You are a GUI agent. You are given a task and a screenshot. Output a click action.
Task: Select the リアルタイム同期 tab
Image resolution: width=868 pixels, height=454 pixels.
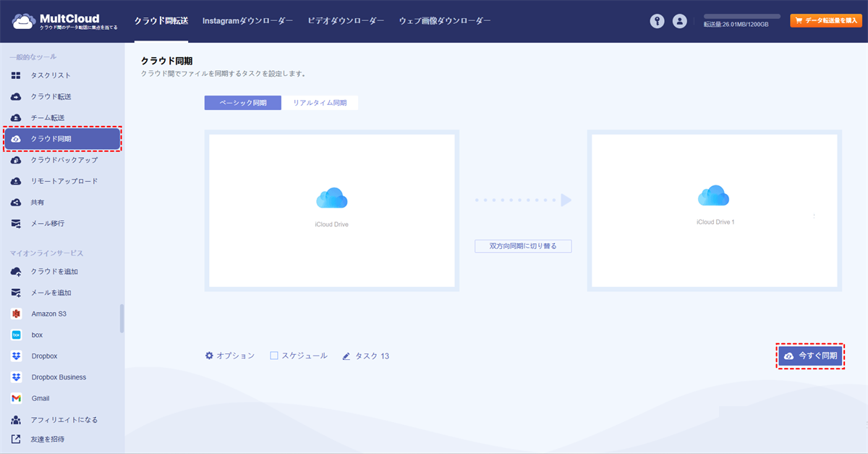click(320, 103)
